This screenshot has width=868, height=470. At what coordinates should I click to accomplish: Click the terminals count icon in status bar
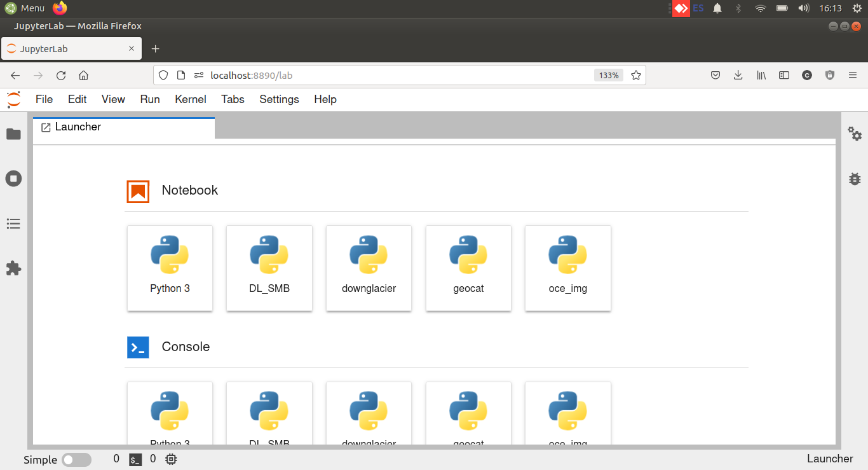(135, 460)
